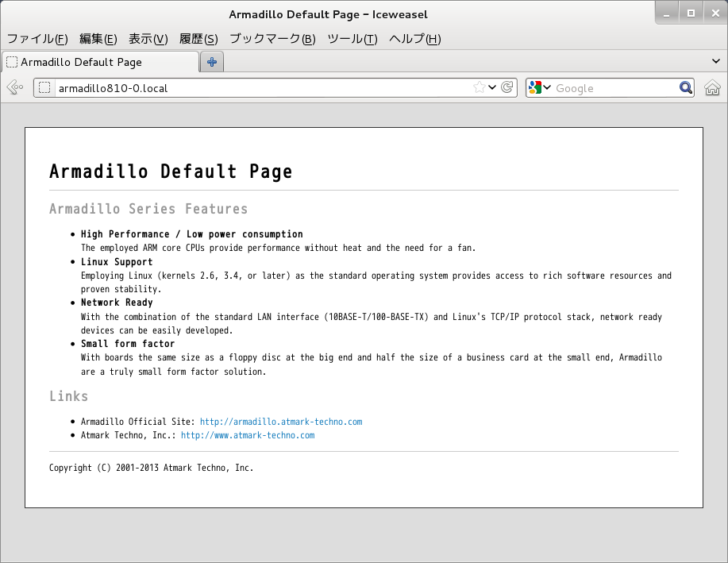
Task: Open the 編集(E) menu
Action: tap(98, 39)
